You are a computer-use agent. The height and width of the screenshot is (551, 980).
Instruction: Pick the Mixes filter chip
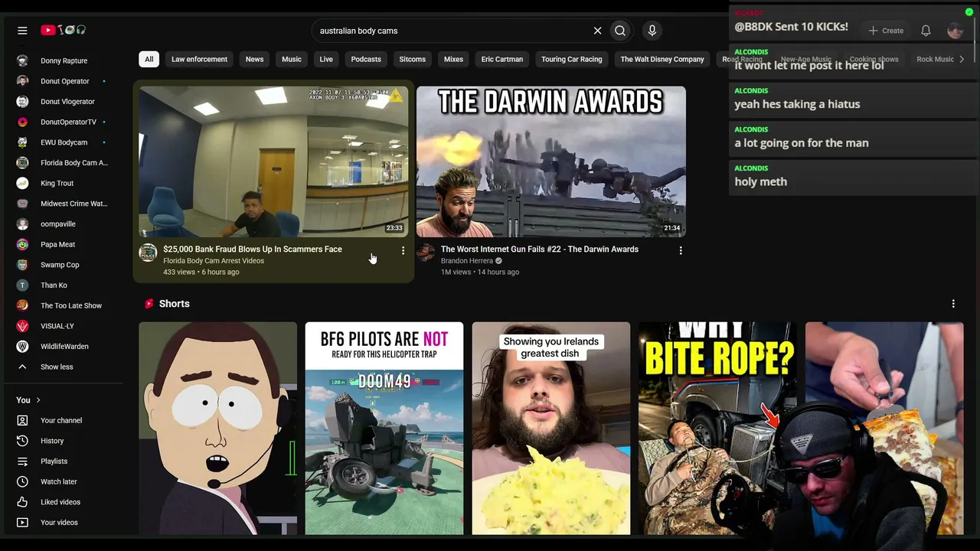(453, 59)
